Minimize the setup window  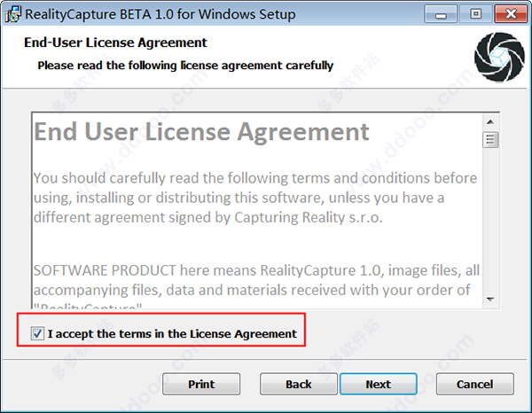[441, 13]
